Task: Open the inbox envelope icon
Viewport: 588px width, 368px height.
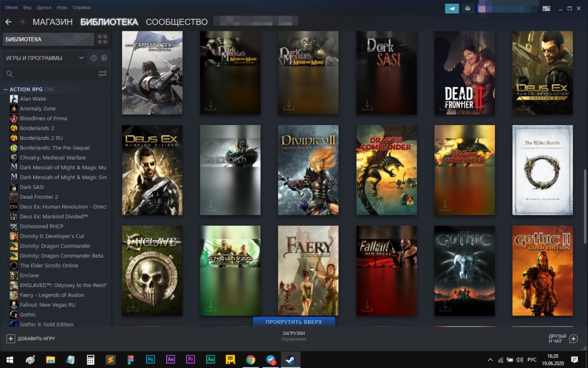Action: point(468,8)
